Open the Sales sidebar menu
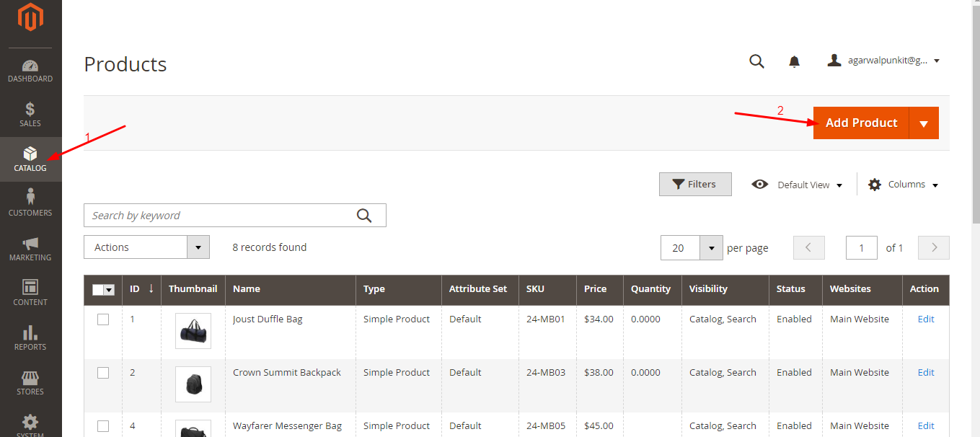980x437 pixels. [30, 115]
